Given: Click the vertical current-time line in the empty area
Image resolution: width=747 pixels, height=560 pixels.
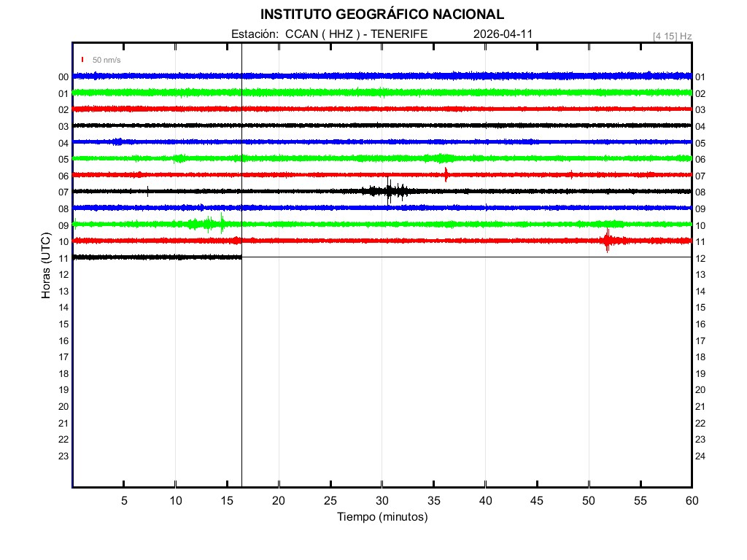Looking at the screenshot, I should [241, 365].
